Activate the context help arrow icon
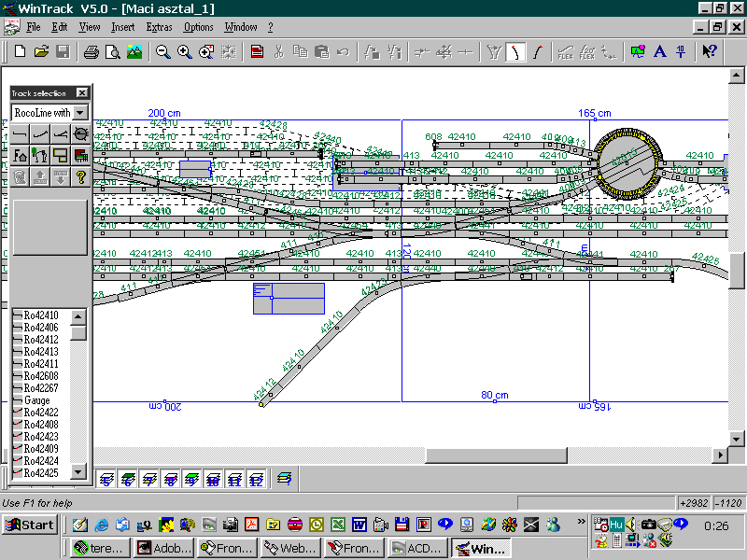Image resolution: width=747 pixels, height=560 pixels. (x=710, y=51)
